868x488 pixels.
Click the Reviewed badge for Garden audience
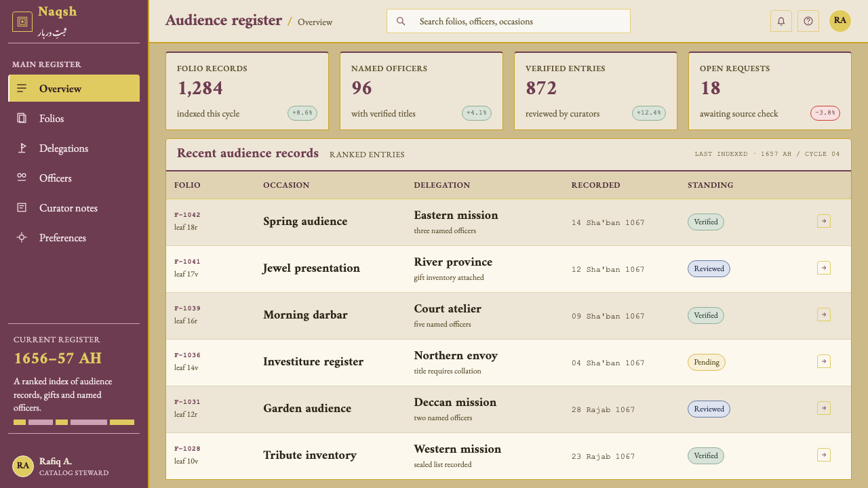tap(709, 409)
